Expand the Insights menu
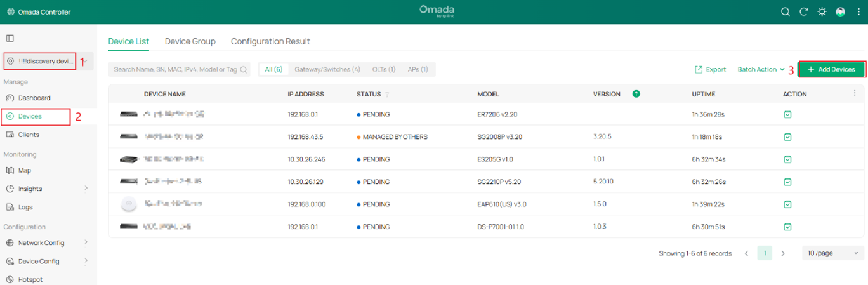The image size is (868, 285). [48, 189]
